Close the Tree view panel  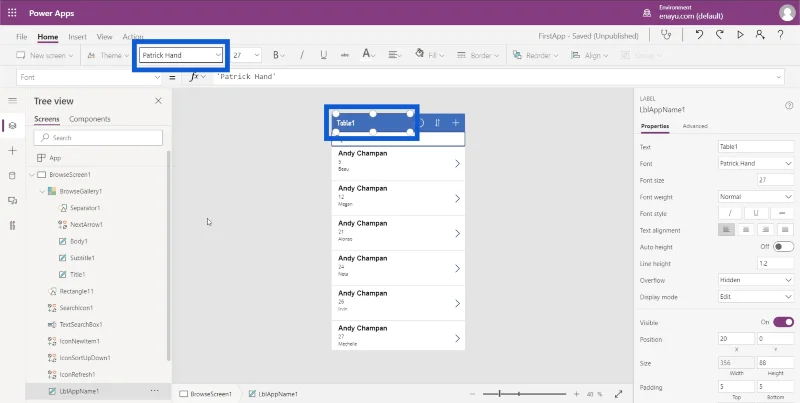click(158, 101)
